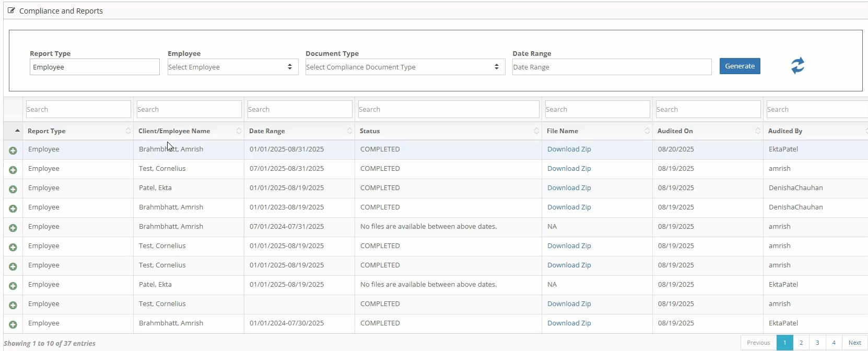
Task: Click Next pagination button
Action: pos(854,343)
